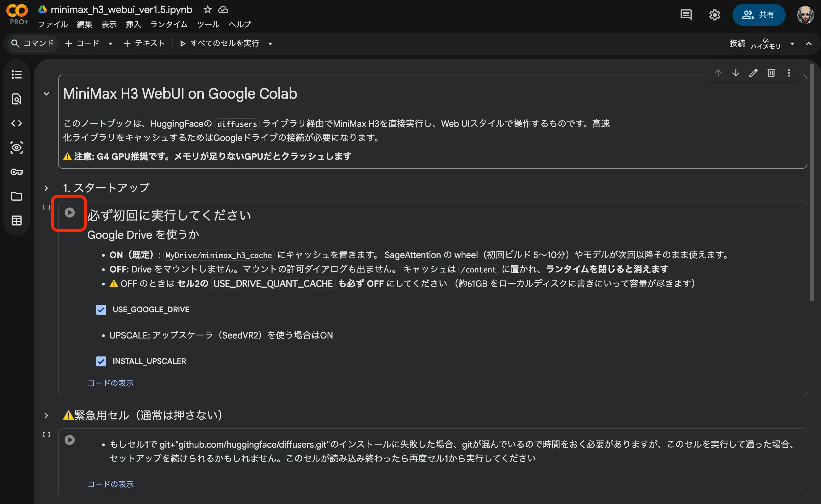Click the MiniMax H3 WebUI on Google Colab heading

tap(180, 94)
